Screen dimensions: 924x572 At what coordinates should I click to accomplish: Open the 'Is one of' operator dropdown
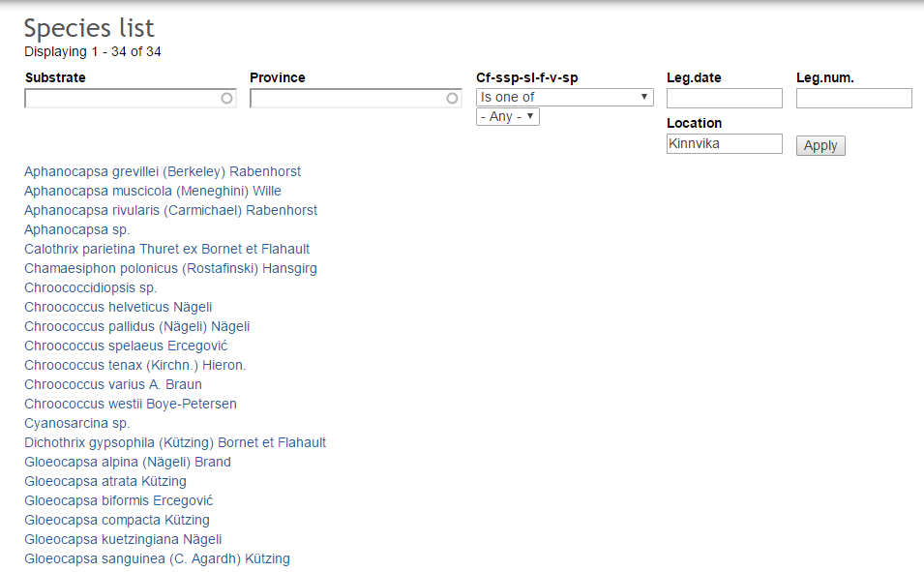[564, 97]
